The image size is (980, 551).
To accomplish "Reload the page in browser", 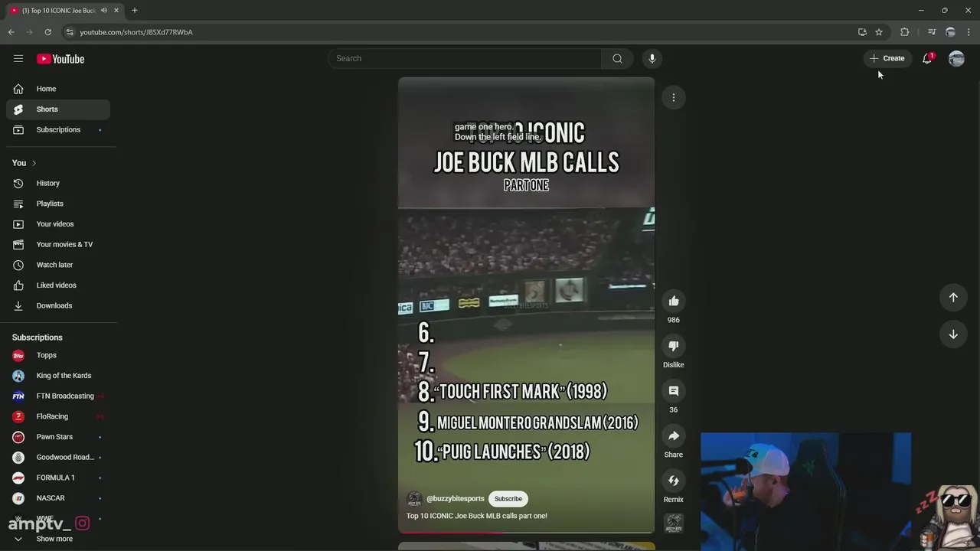I will [x=47, y=32].
